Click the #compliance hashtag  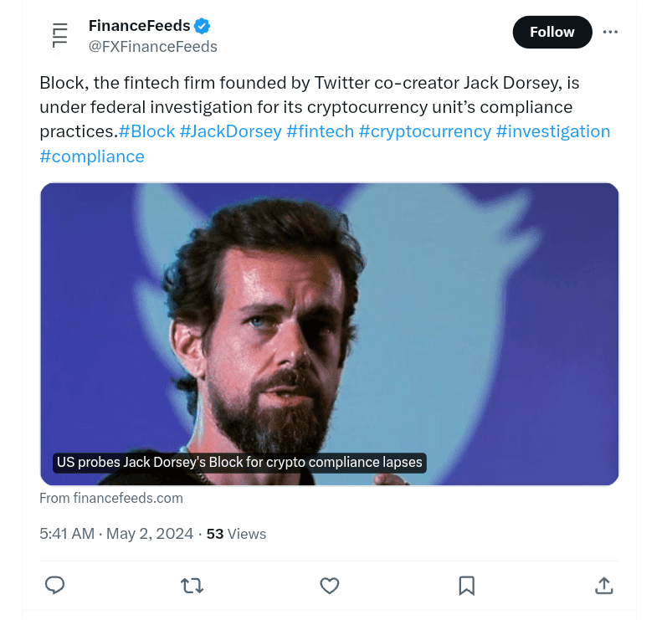(92, 156)
